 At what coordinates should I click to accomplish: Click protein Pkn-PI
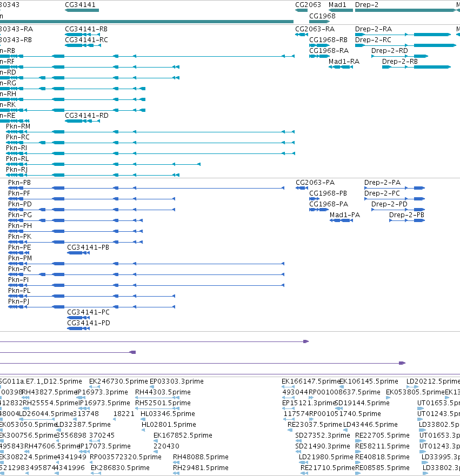coord(18,280)
